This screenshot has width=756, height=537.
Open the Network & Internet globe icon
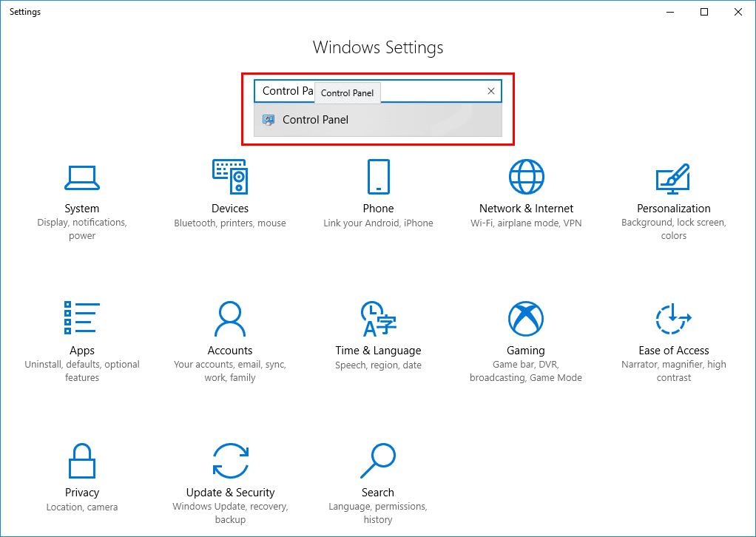coord(527,177)
